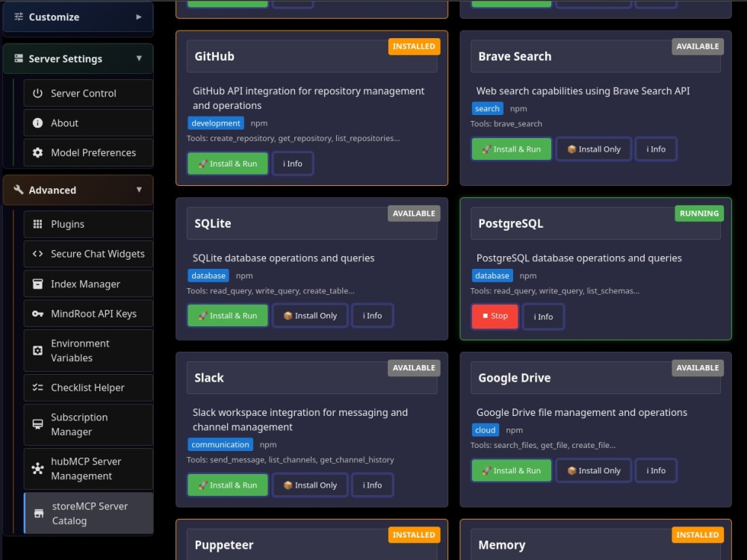Click the Memory card title
Viewport: 747px width, 560px height.
[x=502, y=545]
